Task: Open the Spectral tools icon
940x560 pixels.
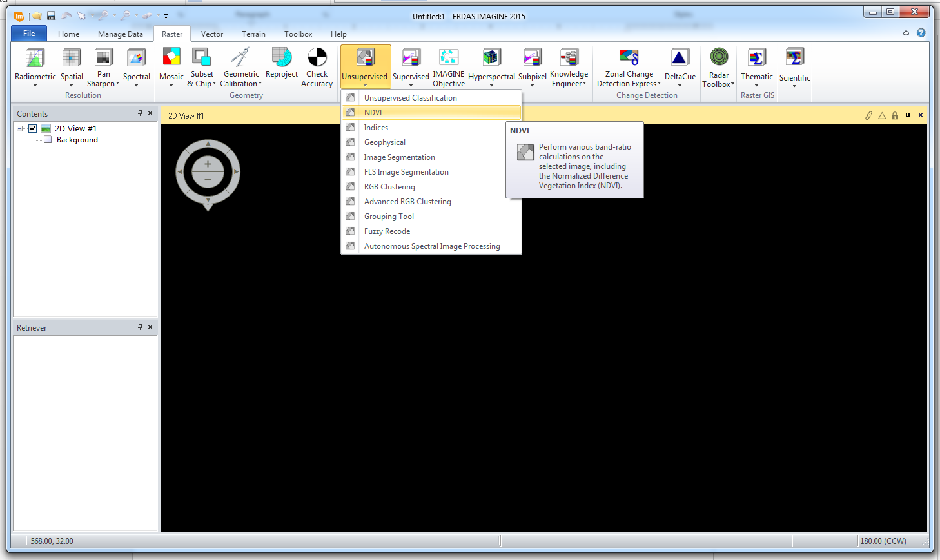Action: tap(136, 58)
